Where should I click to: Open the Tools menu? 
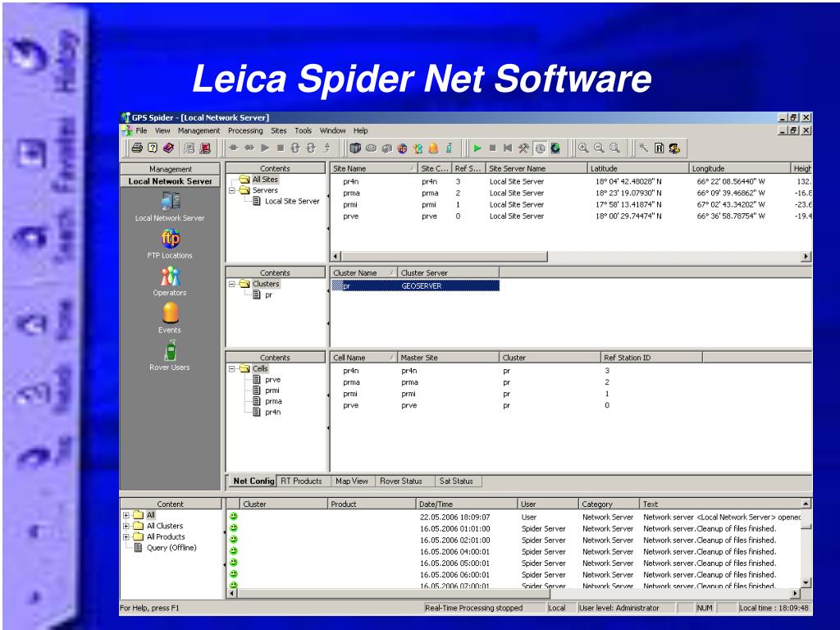[303, 130]
